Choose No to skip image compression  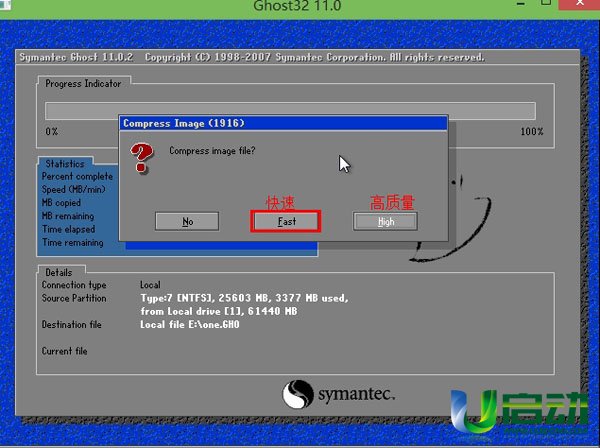tap(187, 221)
